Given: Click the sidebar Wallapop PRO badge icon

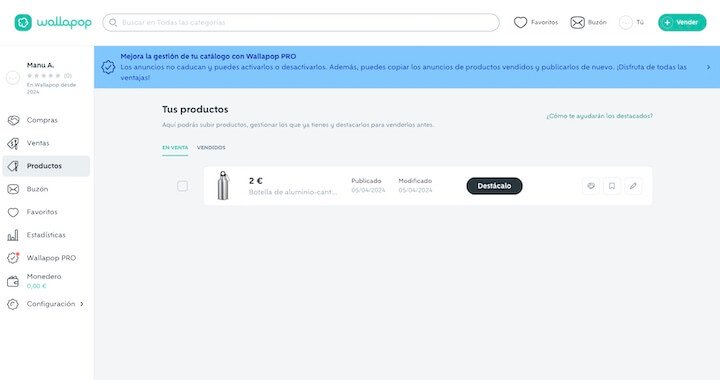Looking at the screenshot, I should coord(13,258).
